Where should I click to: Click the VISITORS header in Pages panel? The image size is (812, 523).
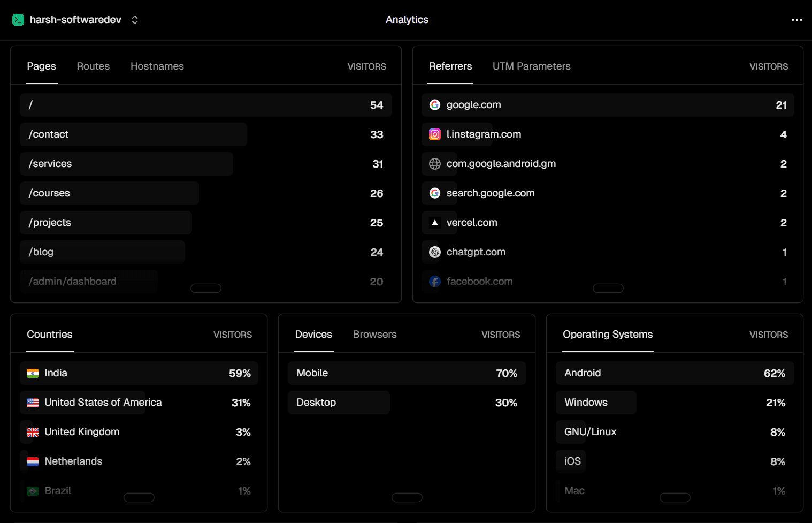pyautogui.click(x=367, y=67)
